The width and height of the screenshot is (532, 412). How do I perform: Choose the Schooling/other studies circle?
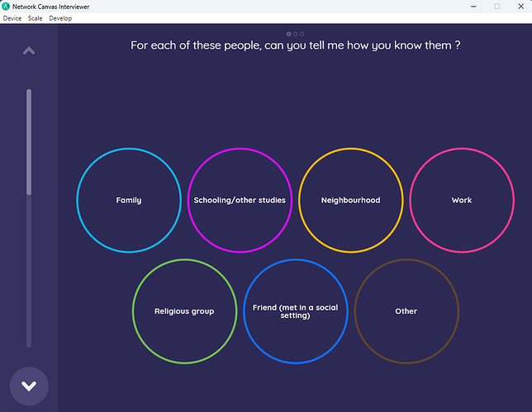(x=240, y=200)
